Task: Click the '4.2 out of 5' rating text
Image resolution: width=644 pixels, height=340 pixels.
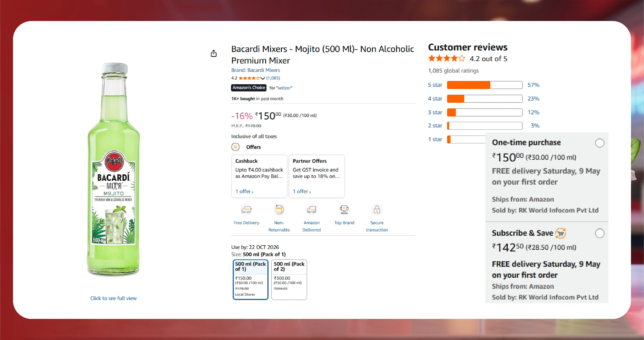Action: pyautogui.click(x=488, y=58)
